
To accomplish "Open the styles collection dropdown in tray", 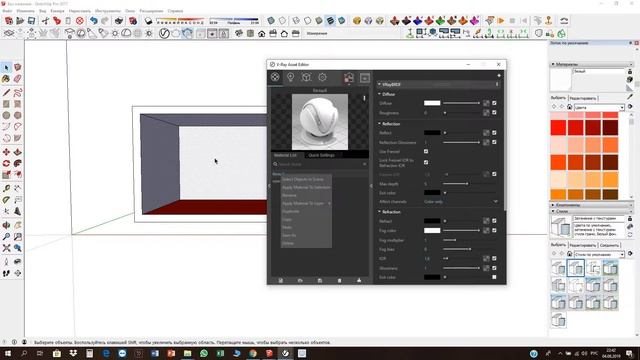I will pyautogui.click(x=600, y=254).
